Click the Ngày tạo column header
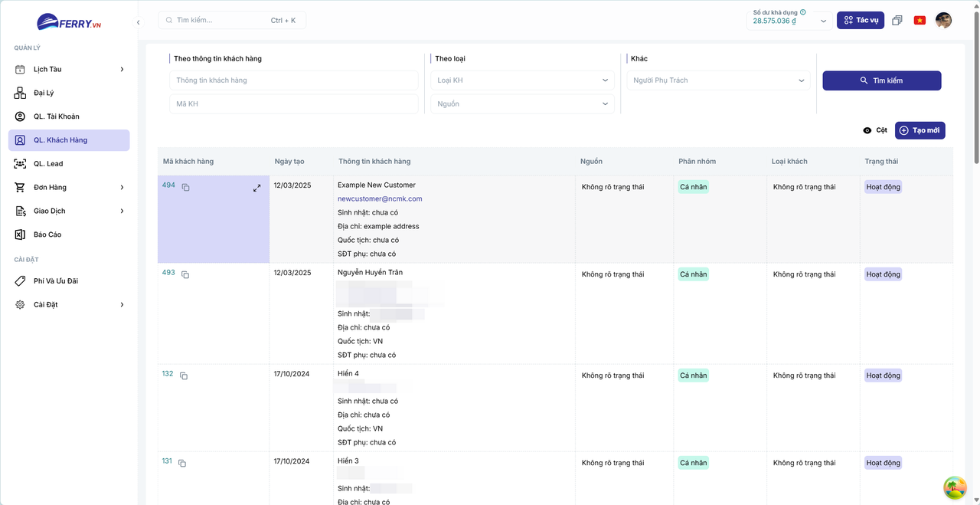Viewport: 980px width, 505px height. point(289,162)
